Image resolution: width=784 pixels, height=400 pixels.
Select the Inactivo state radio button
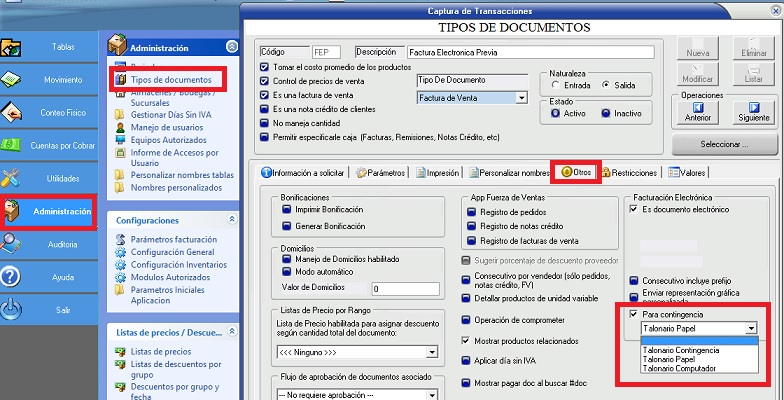(x=606, y=113)
